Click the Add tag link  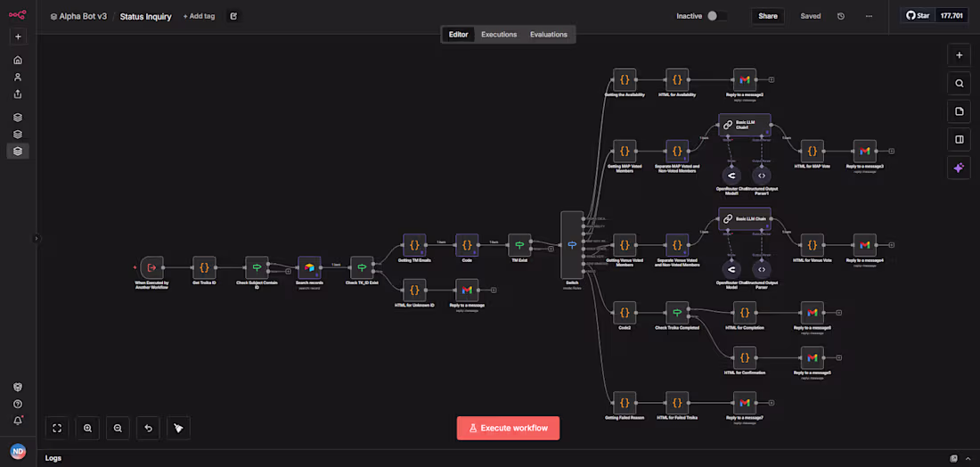[x=199, y=16]
